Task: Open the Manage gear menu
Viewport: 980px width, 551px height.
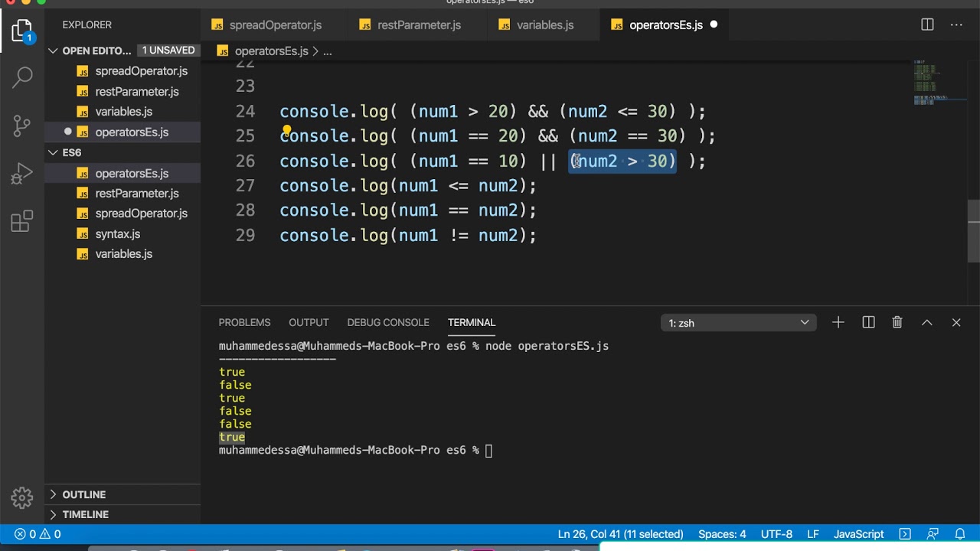Action: coord(22,498)
